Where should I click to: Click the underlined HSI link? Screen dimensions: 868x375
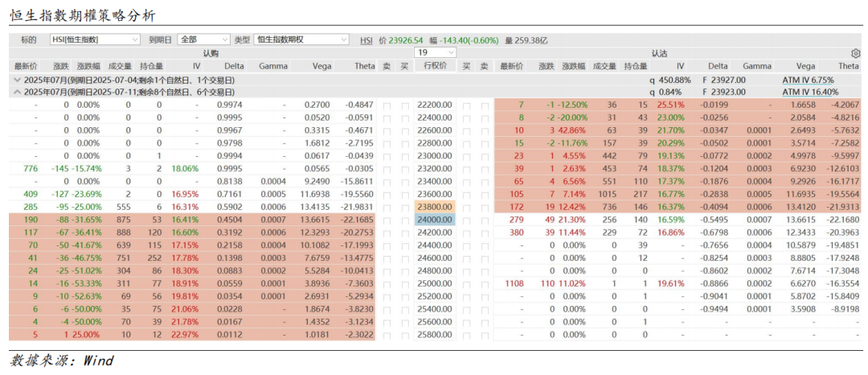pyautogui.click(x=366, y=40)
